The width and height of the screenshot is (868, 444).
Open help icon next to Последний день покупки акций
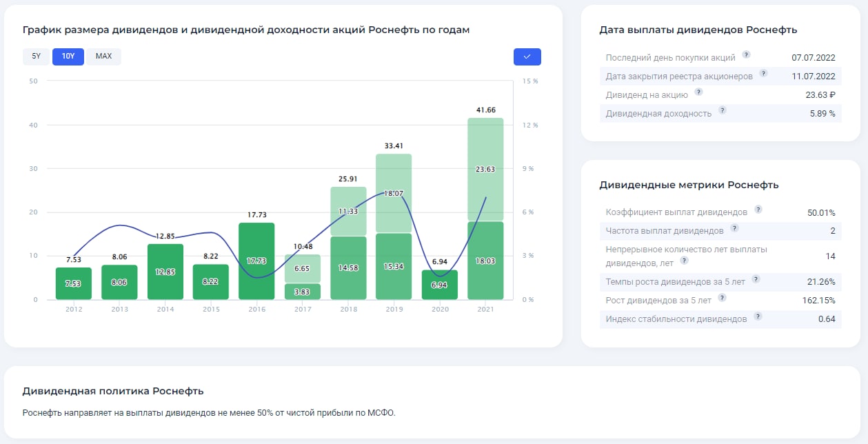pos(746,55)
